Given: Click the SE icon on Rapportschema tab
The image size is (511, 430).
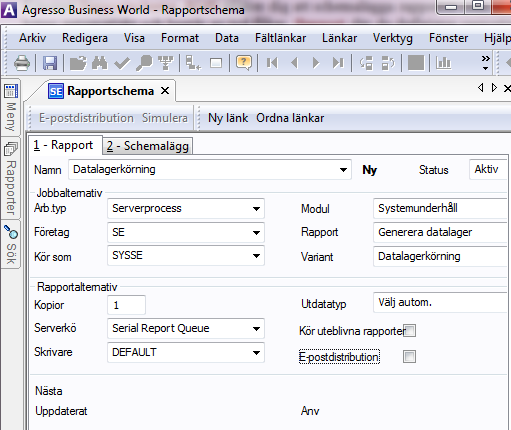Looking at the screenshot, I should (56, 91).
